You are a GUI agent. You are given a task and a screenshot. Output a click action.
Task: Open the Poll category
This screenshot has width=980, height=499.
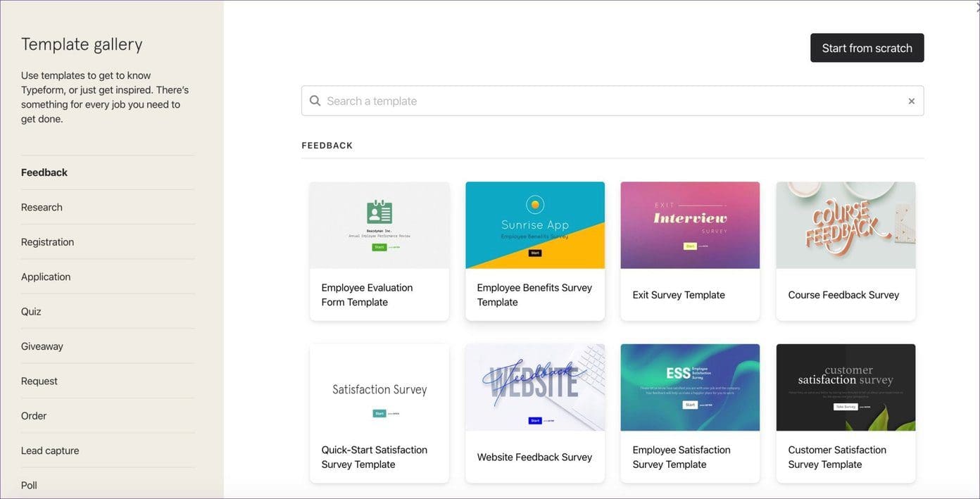coord(29,486)
